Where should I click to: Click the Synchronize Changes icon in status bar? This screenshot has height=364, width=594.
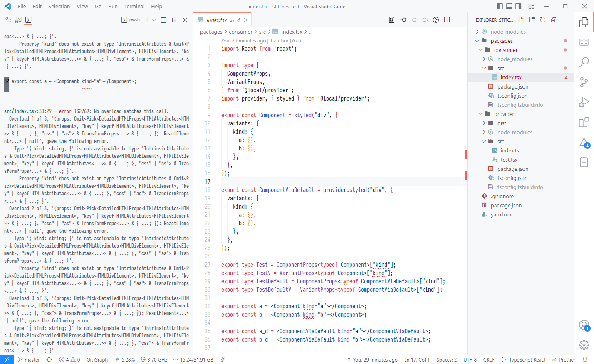(49, 360)
